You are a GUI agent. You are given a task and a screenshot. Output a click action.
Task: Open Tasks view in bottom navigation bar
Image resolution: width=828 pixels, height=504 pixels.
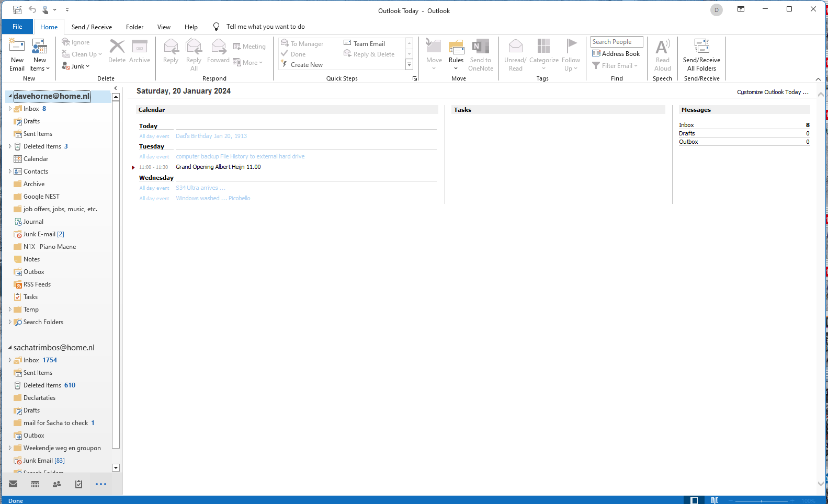click(78, 484)
